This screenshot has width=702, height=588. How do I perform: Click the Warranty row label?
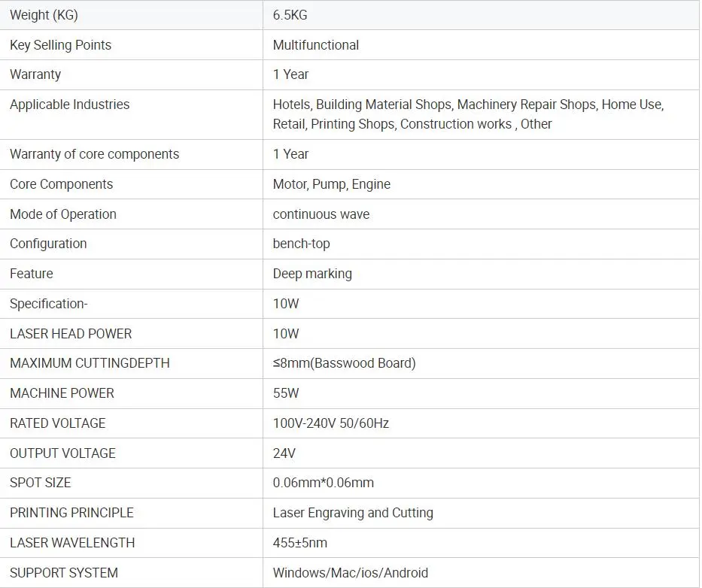coord(35,74)
